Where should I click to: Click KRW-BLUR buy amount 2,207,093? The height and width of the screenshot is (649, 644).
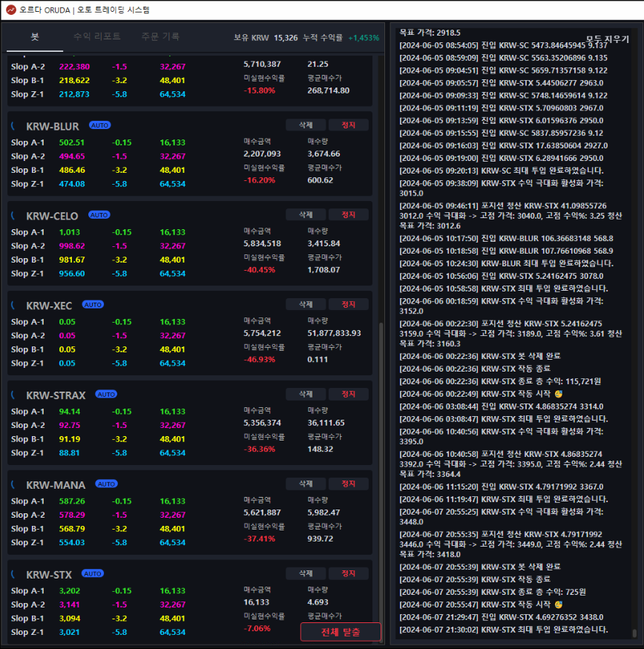262,154
